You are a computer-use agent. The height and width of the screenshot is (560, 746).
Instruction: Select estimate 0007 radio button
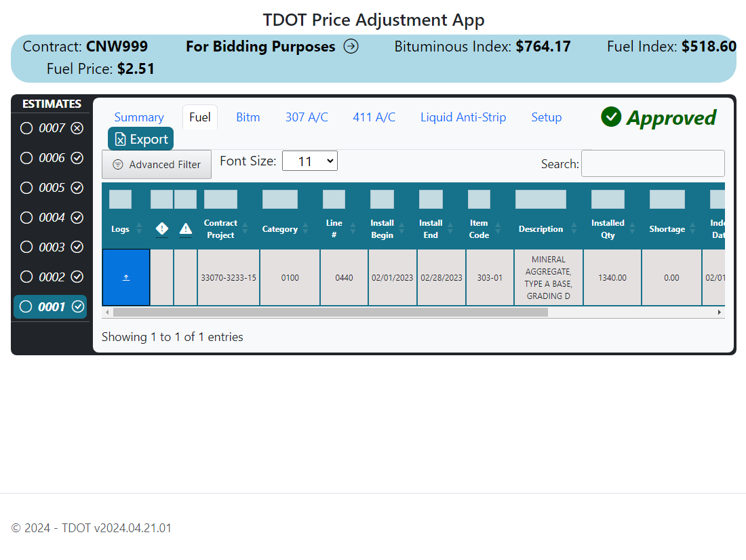pyautogui.click(x=26, y=128)
